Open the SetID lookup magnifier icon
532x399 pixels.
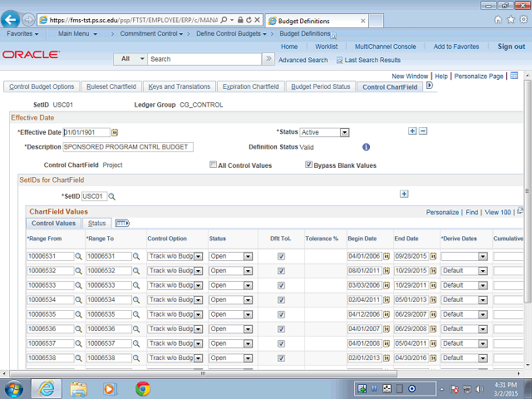[111, 196]
